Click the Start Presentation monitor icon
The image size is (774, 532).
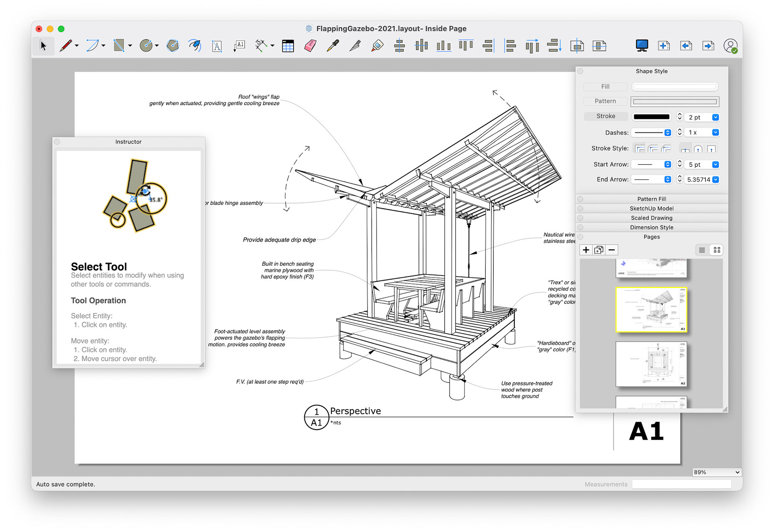point(641,46)
